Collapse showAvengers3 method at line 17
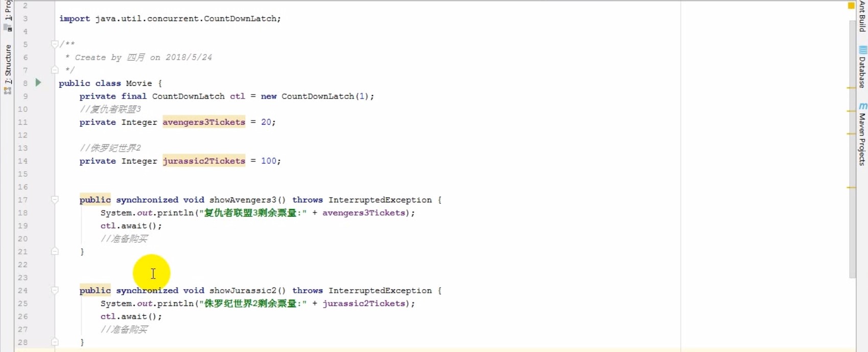Image resolution: width=868 pixels, height=352 pixels. (55, 200)
